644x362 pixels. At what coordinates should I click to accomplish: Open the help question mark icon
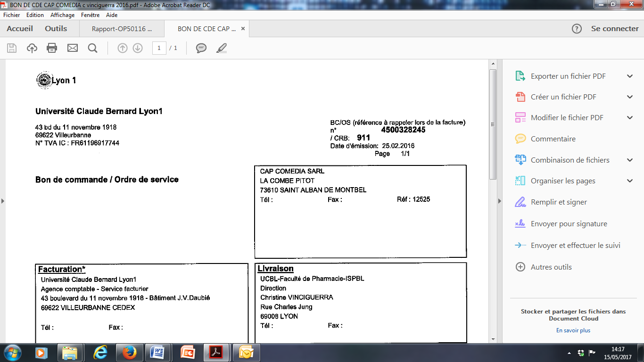click(x=577, y=29)
